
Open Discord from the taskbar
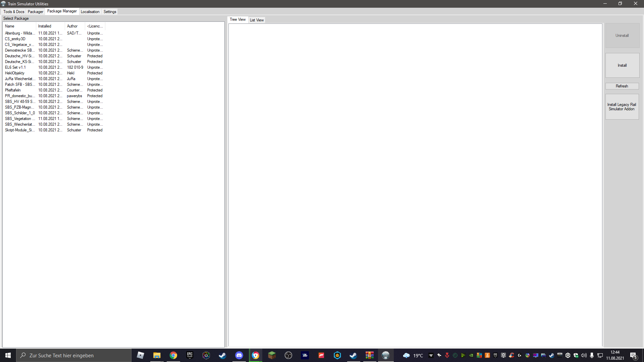(x=239, y=355)
